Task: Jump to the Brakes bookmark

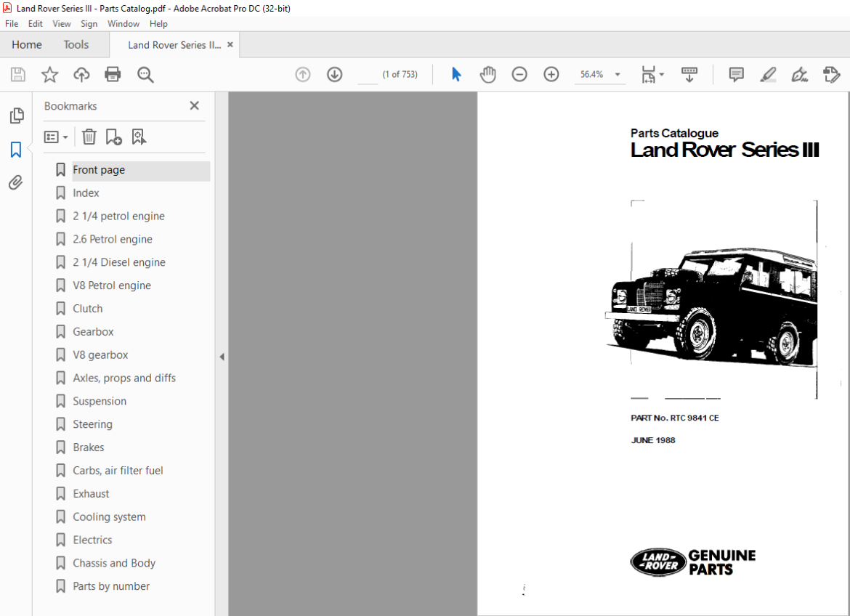Action: (89, 447)
